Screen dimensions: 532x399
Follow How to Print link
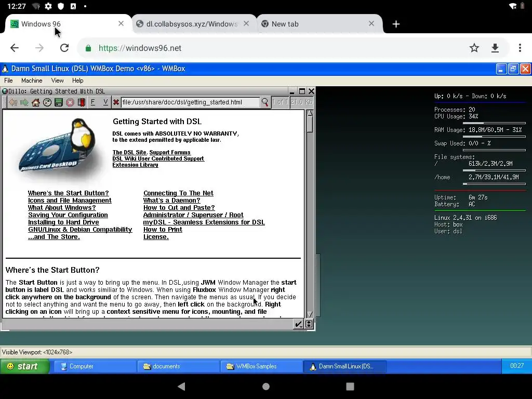(x=163, y=230)
